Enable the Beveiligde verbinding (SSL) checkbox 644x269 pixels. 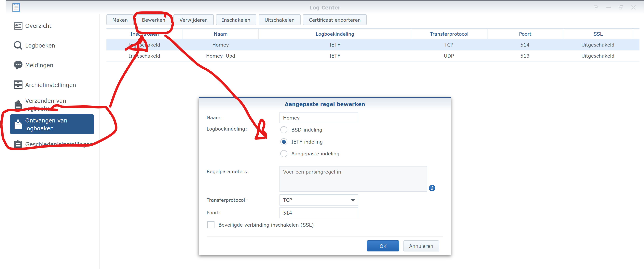click(x=211, y=225)
